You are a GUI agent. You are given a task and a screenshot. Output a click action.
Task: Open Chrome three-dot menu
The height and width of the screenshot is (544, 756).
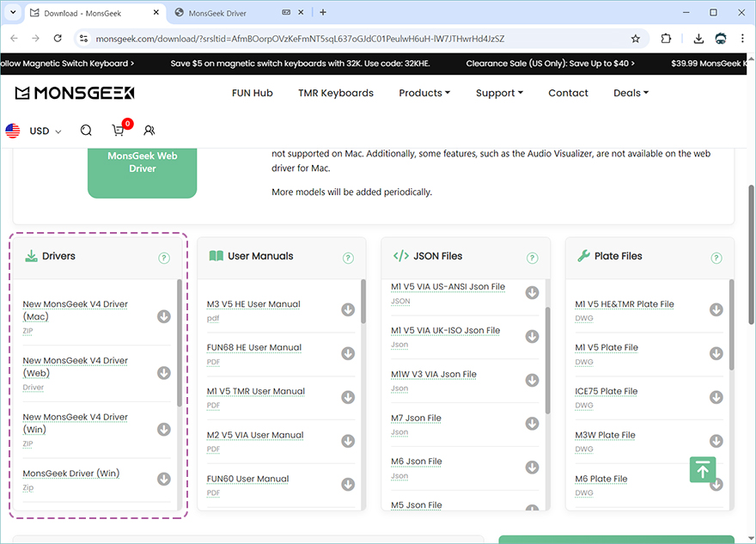(742, 39)
